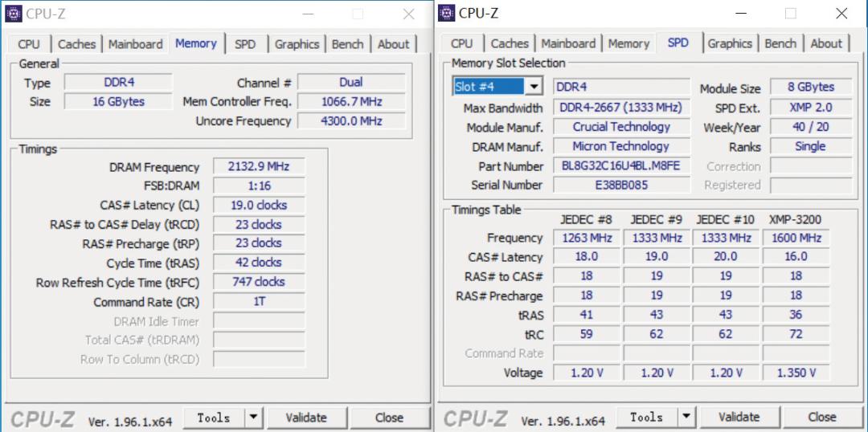Select the SPD tab in the right window

[x=678, y=43]
